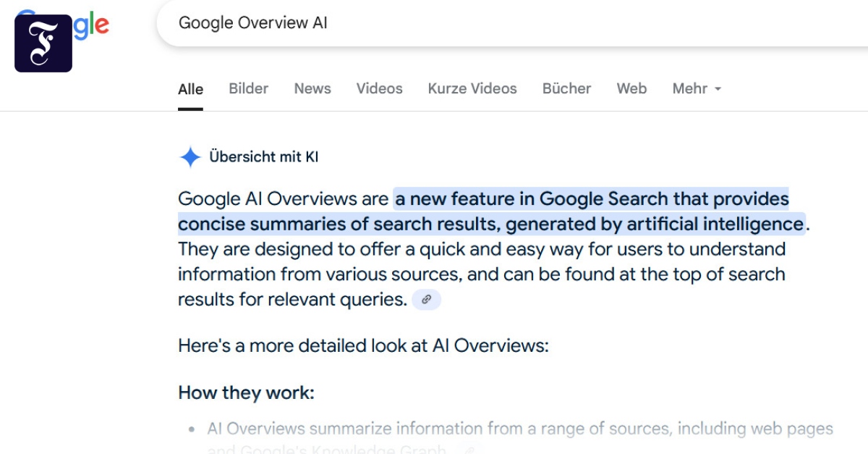868x454 pixels.
Task: Switch to the Bilder tab
Action: pos(248,89)
